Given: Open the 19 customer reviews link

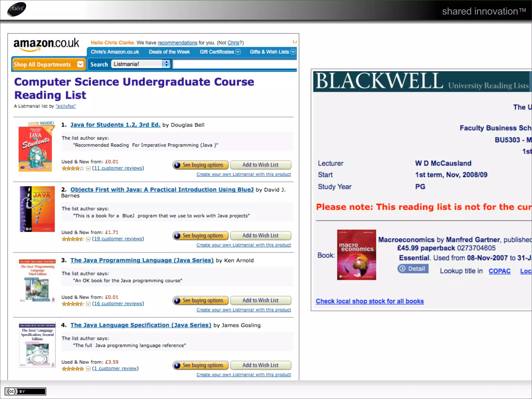Looking at the screenshot, I should point(118,239).
